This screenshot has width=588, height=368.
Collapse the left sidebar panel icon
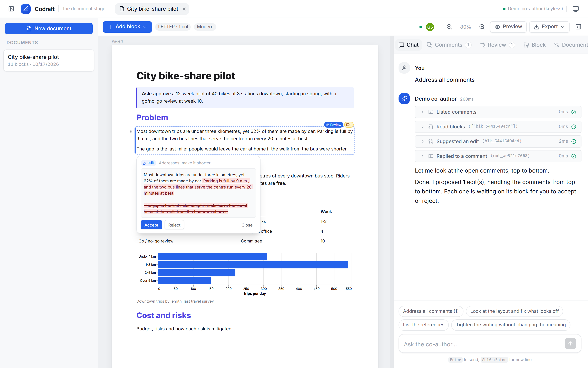11,9
